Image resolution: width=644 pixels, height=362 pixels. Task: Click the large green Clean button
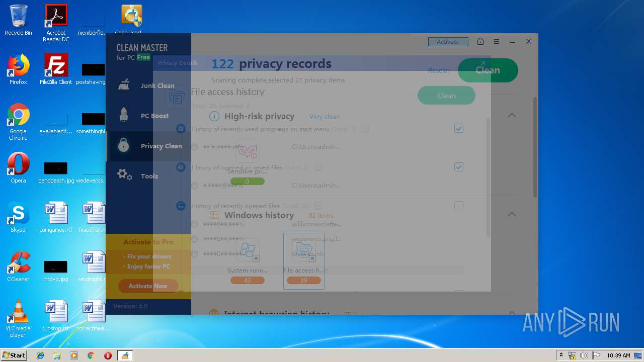[488, 70]
